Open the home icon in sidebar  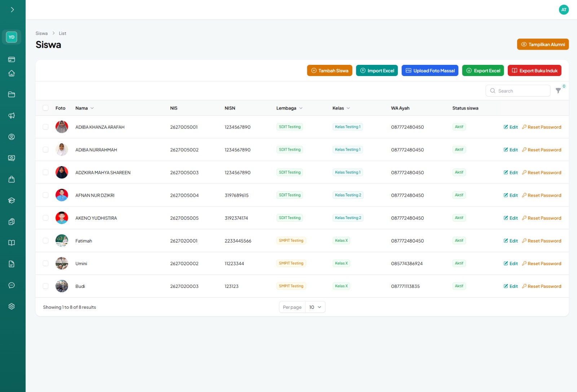click(12, 73)
